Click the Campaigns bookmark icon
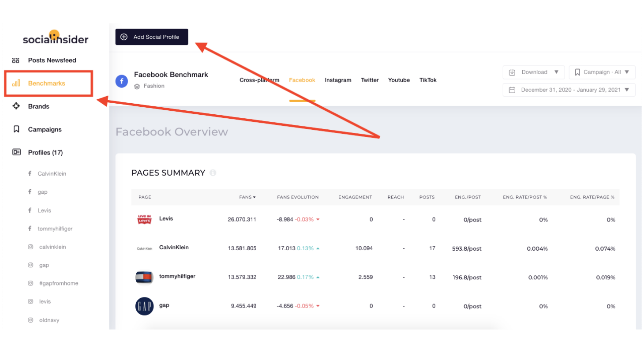Viewport: 644px width, 353px height. click(16, 129)
